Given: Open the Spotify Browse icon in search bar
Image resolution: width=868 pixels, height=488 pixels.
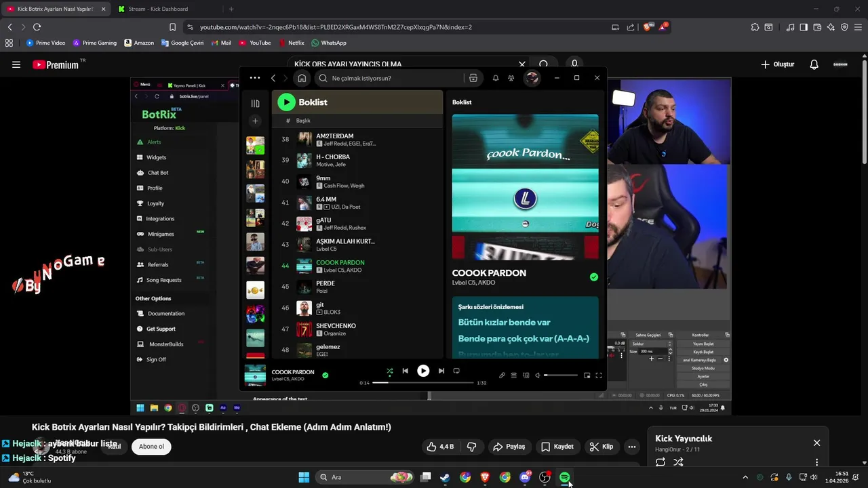Looking at the screenshot, I should [473, 78].
